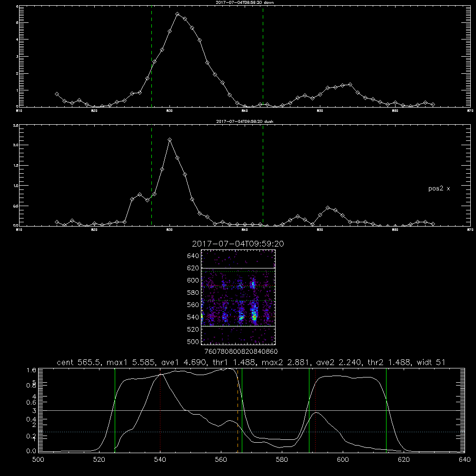Click left green dashed line in dawn plot
This screenshot has height=476, width=476.
coord(151,56)
